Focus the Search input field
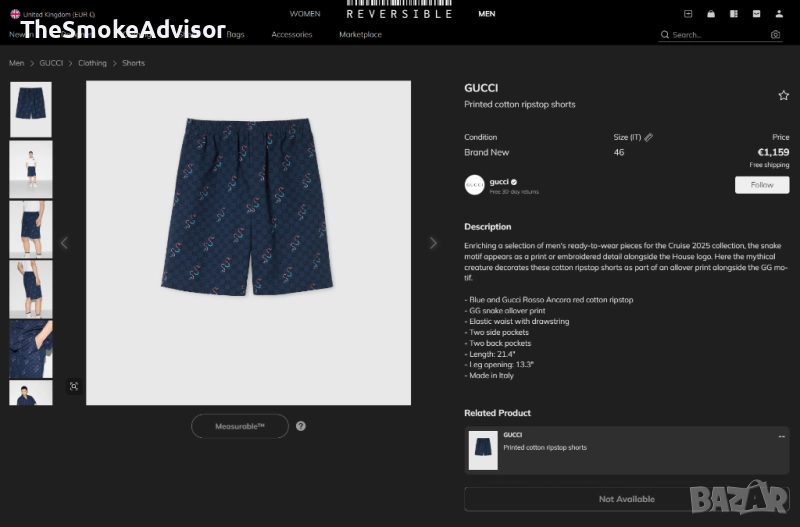The width and height of the screenshot is (800, 527). point(719,35)
